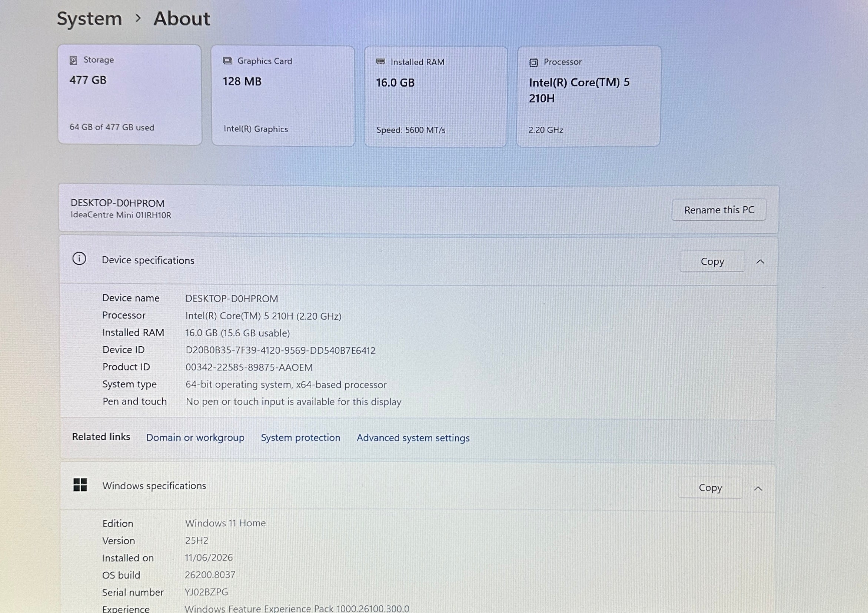Open the Storage 477 GB card
This screenshot has width=868, height=613.
pyautogui.click(x=130, y=94)
